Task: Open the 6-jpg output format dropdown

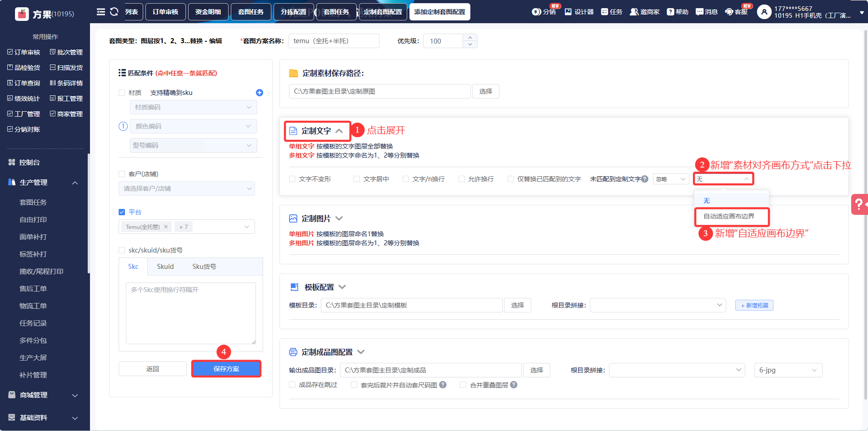Action: [788, 370]
